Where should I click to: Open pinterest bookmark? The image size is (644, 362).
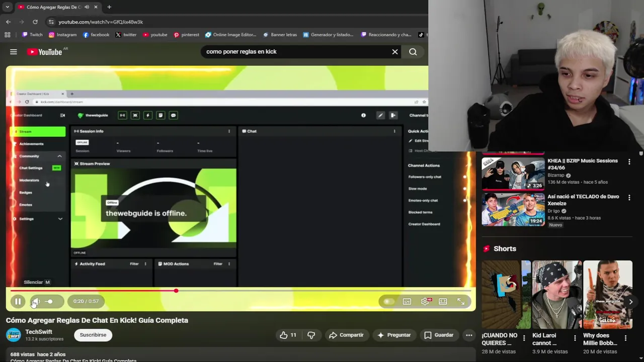click(x=186, y=35)
